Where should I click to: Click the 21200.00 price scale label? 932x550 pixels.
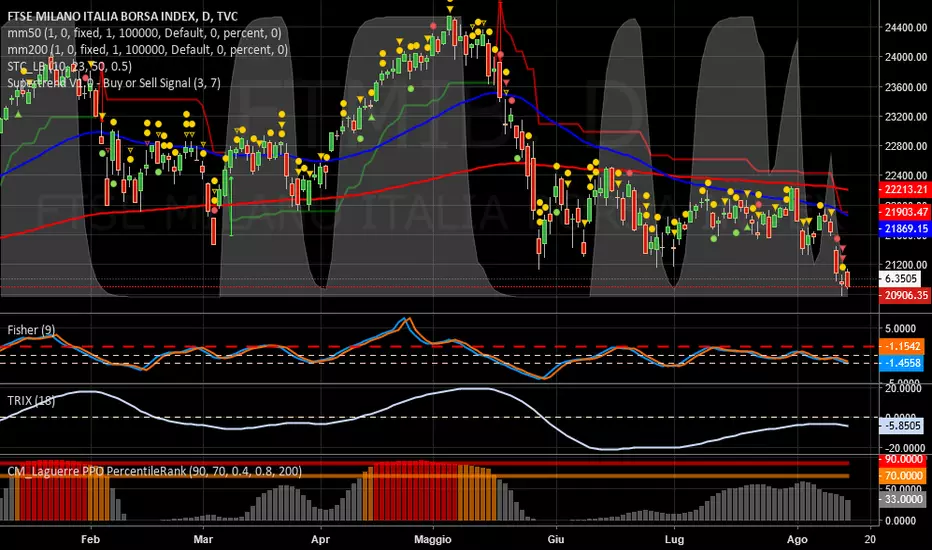click(905, 265)
